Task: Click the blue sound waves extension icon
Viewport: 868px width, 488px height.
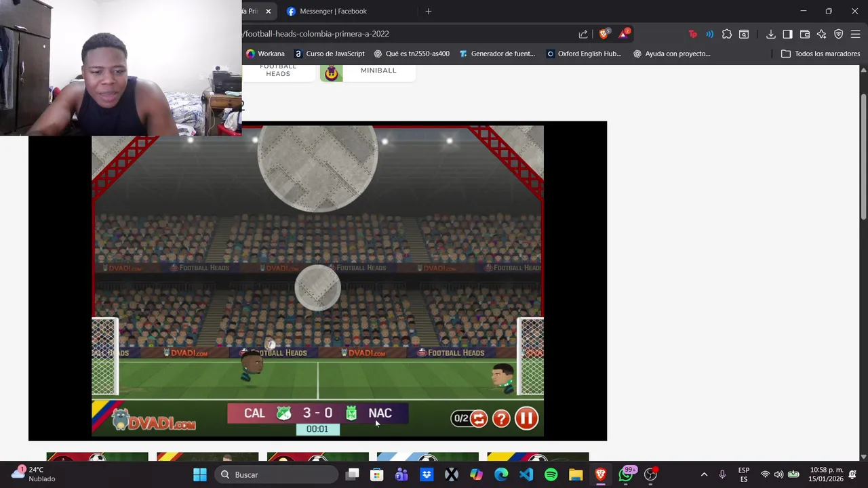Action: [x=709, y=34]
